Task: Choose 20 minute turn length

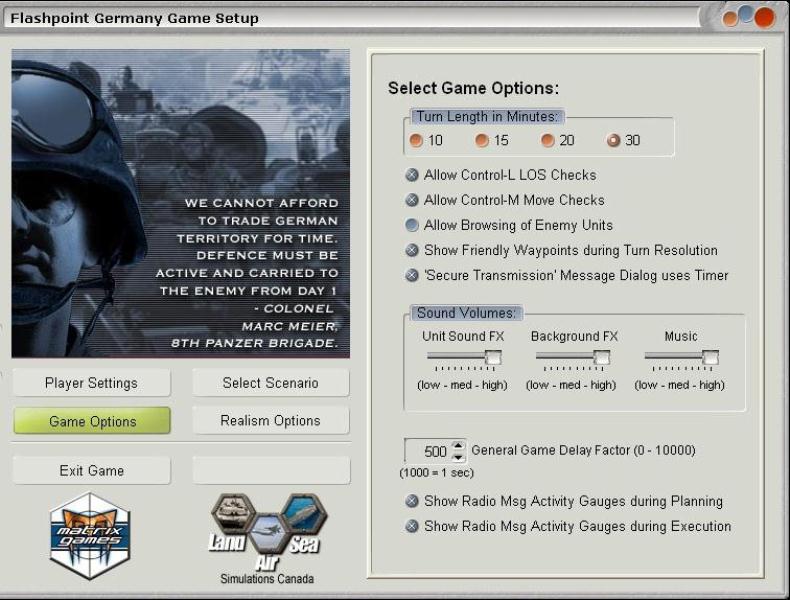Action: click(x=548, y=141)
